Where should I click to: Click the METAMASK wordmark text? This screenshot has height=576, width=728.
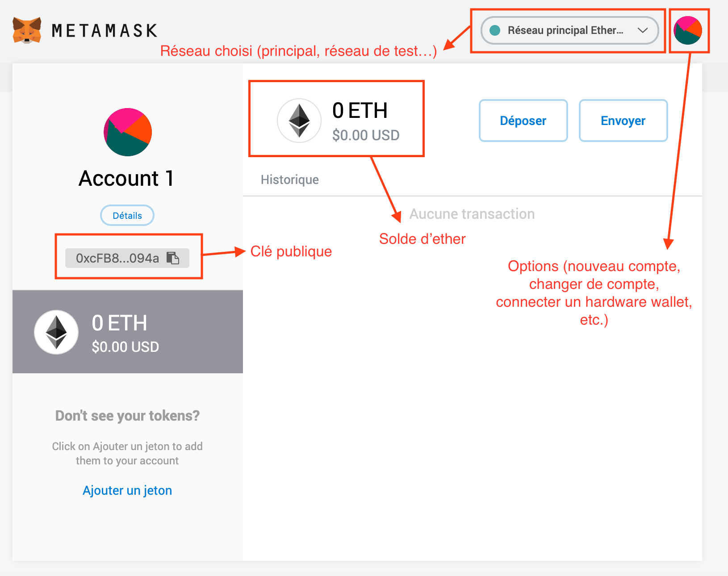pos(105,30)
